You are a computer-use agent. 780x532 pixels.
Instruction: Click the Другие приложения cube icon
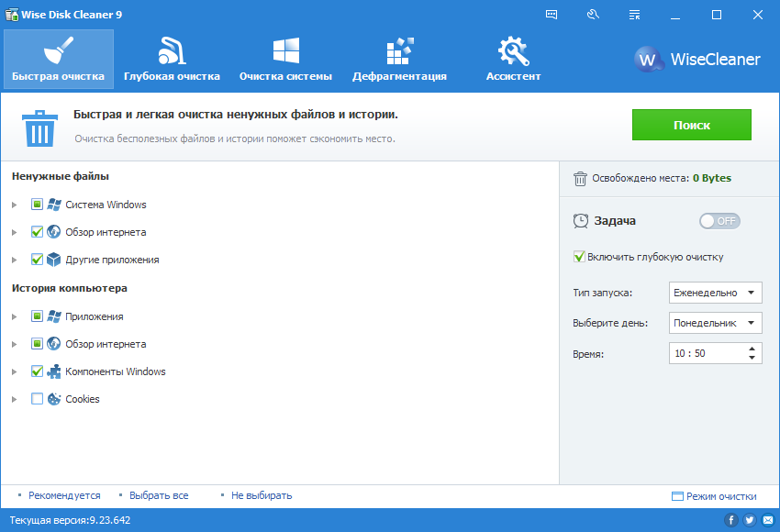pyautogui.click(x=54, y=260)
